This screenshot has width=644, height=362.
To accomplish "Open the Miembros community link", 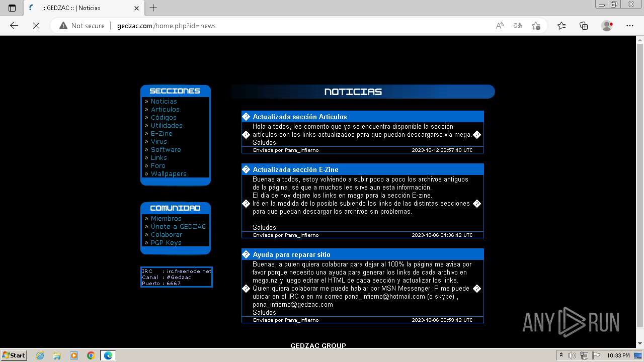I will [x=166, y=218].
